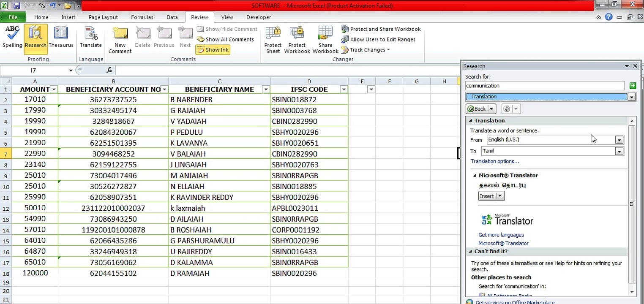Click the Research pane forward arrow button
Viewport: 644px width, 304px height.
click(507, 109)
